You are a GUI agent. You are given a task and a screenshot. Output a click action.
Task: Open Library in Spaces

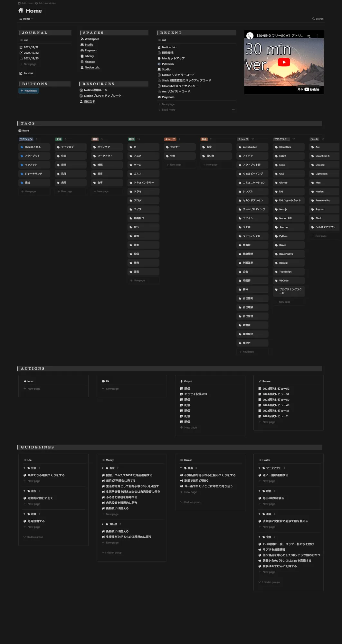[87, 56]
